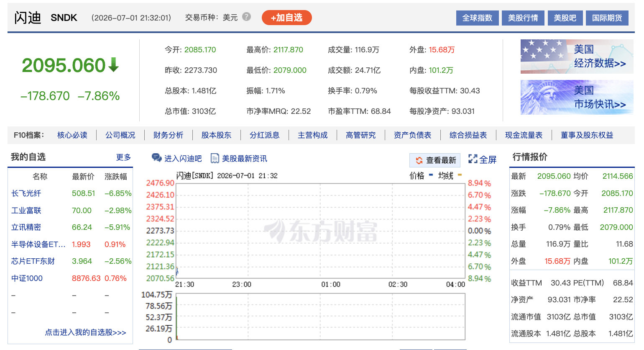Click the 量比 value 11.68

624,244
